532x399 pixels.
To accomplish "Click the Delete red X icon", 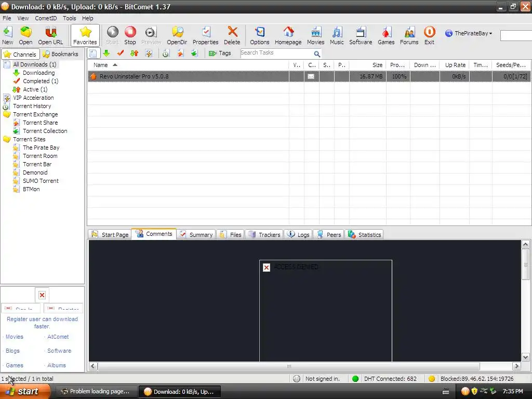I will (232, 35).
